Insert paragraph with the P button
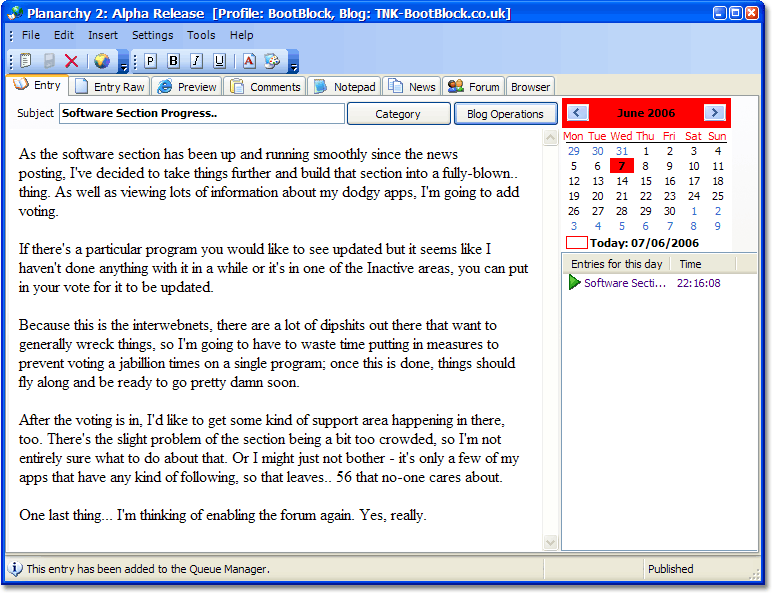The image size is (772, 593). click(151, 61)
